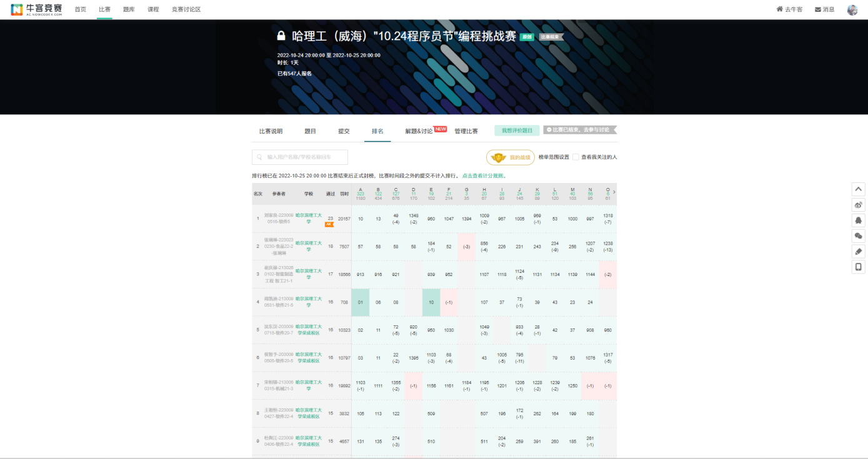Open the 解题&讨论 tab
Image resolution: width=868 pixels, height=459 pixels.
pyautogui.click(x=419, y=131)
